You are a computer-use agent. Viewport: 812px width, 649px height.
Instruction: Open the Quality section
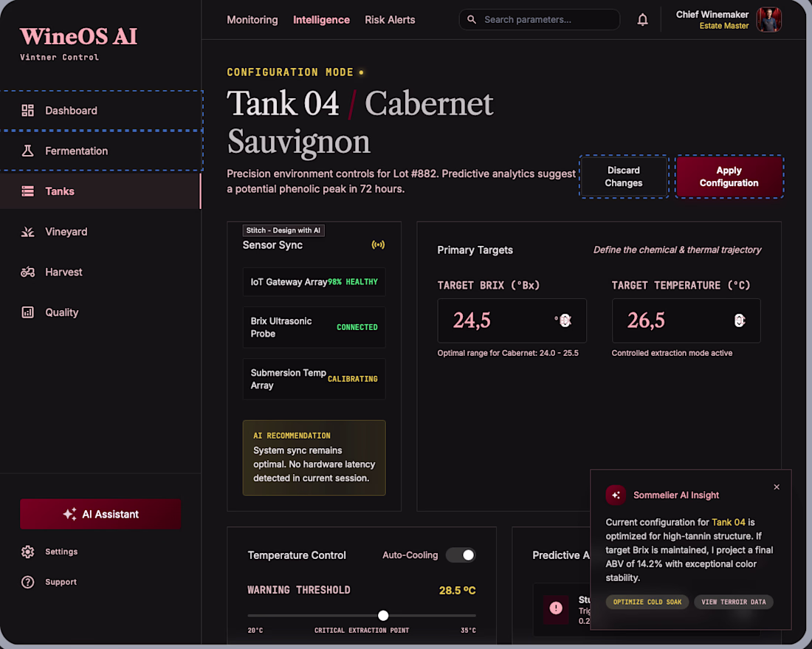(100, 312)
